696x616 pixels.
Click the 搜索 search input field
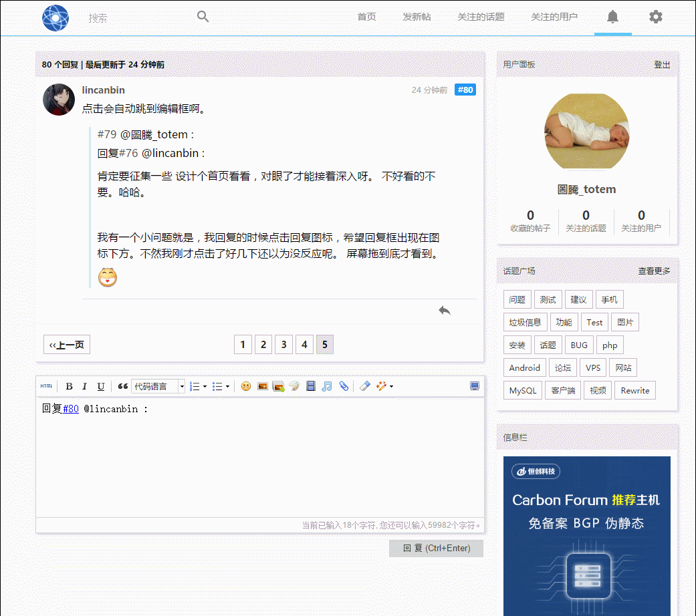138,18
